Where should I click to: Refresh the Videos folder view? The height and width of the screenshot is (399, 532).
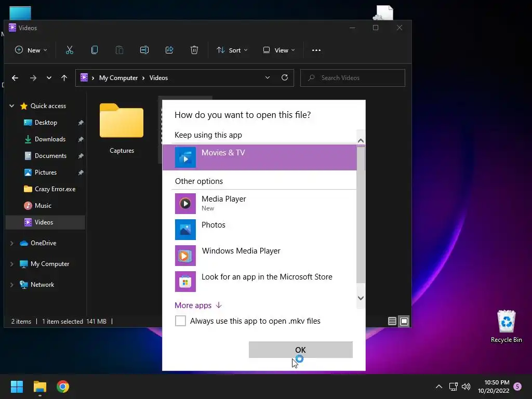[285, 78]
